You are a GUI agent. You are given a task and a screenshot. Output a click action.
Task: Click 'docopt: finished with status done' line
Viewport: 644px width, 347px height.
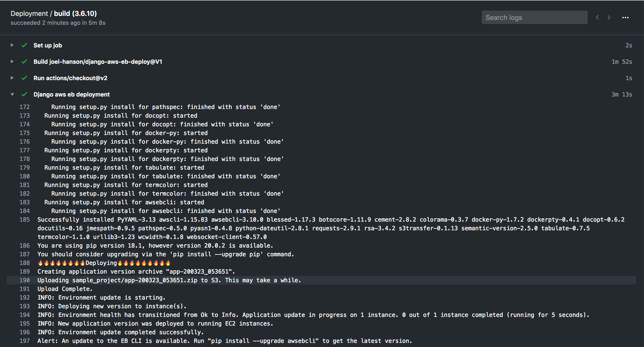tap(162, 124)
